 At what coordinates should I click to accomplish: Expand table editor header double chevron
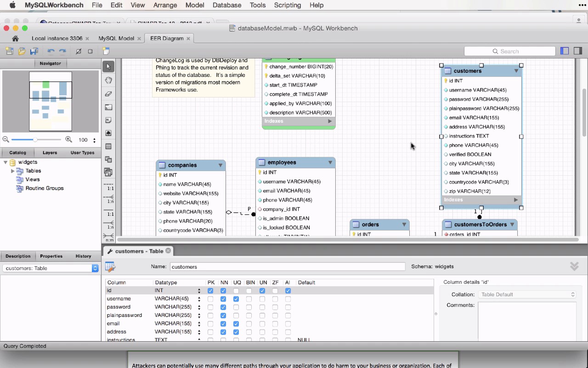click(574, 266)
